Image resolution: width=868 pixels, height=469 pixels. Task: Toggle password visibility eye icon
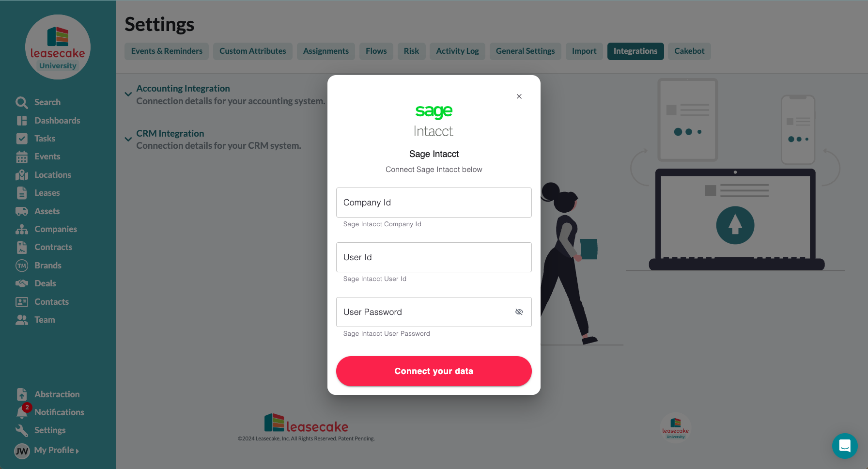519,312
